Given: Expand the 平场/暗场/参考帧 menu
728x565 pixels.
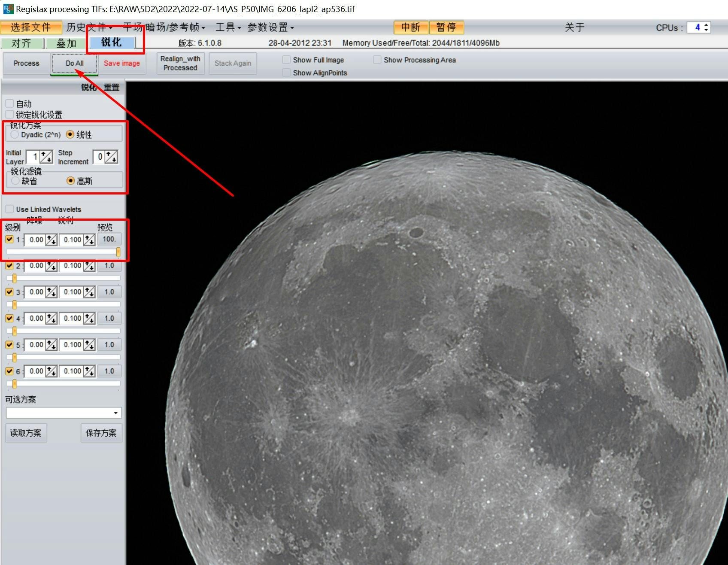Looking at the screenshot, I should 164,27.
